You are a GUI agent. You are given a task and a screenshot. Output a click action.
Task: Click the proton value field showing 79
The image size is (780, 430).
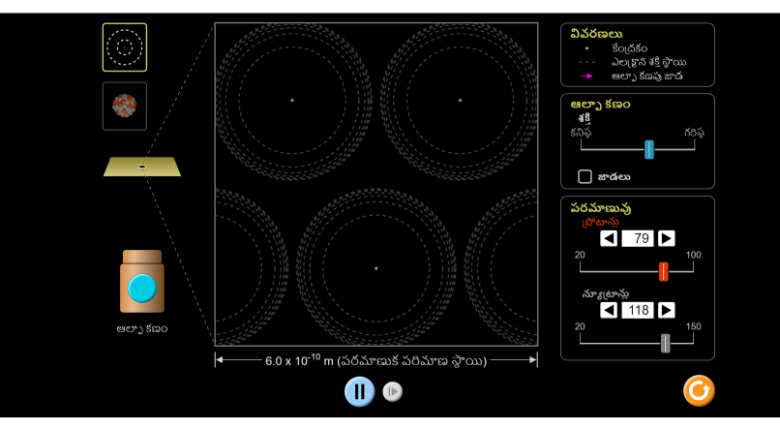tap(637, 239)
